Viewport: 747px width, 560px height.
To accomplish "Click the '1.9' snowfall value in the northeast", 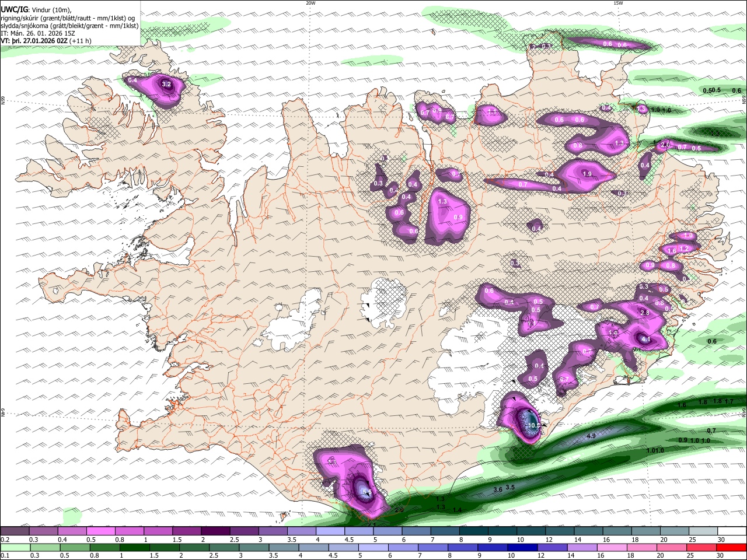I will point(587,174).
